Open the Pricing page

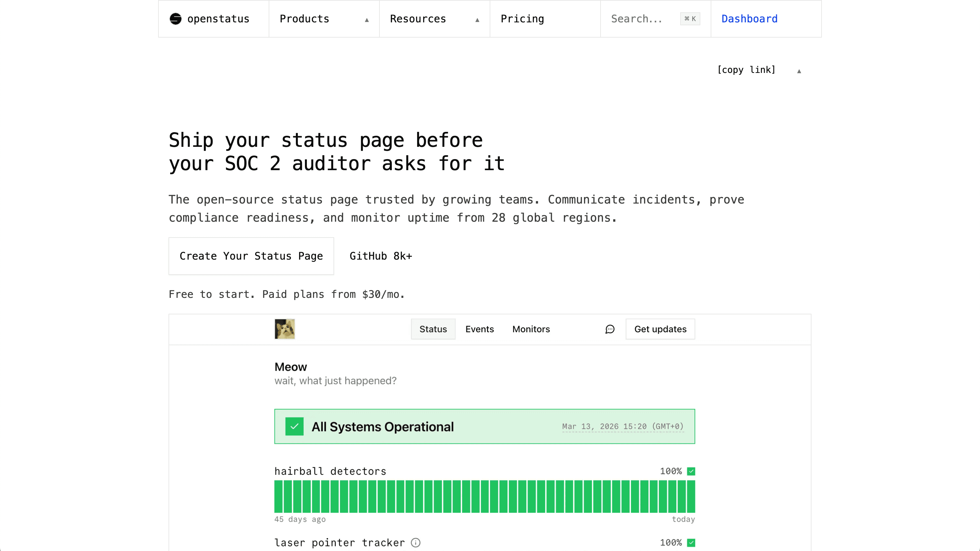point(545,19)
